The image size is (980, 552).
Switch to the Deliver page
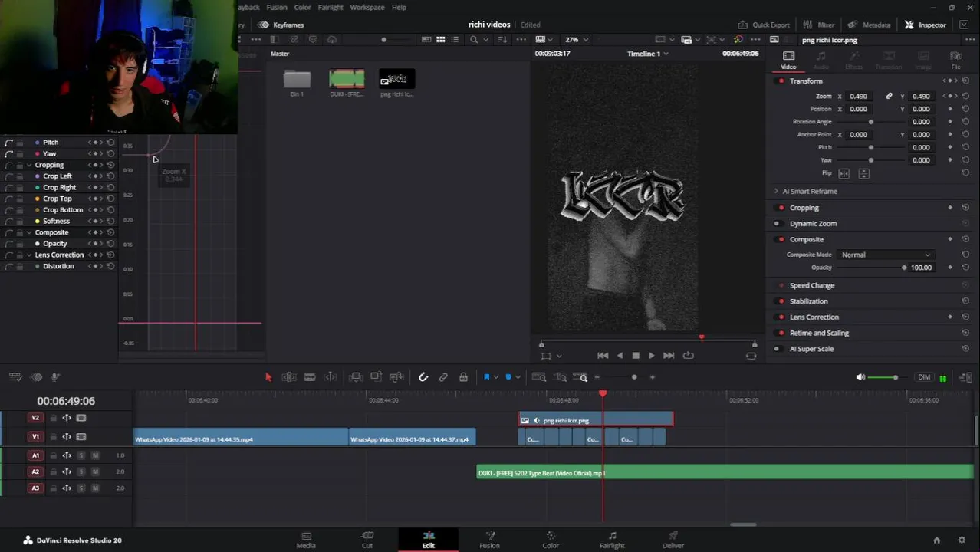pyautogui.click(x=673, y=540)
